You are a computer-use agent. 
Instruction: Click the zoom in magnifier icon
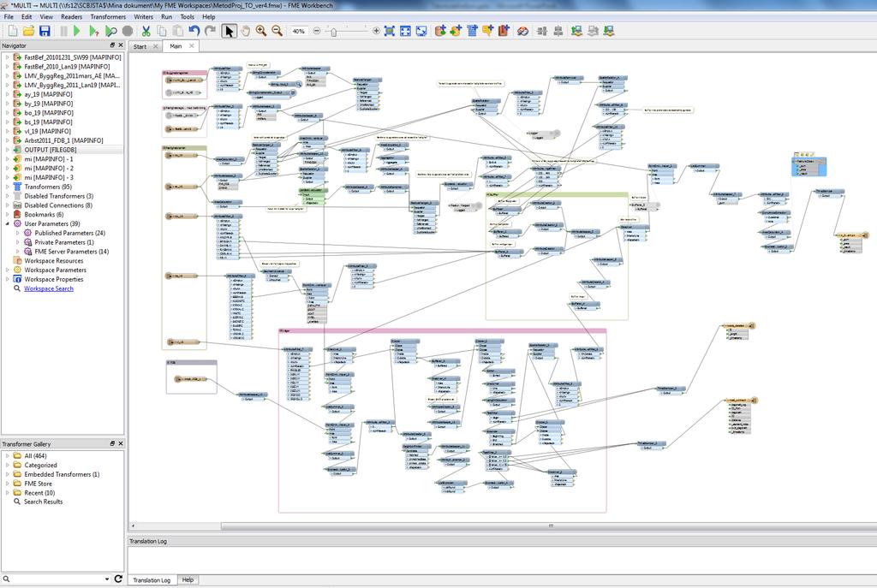click(x=261, y=31)
